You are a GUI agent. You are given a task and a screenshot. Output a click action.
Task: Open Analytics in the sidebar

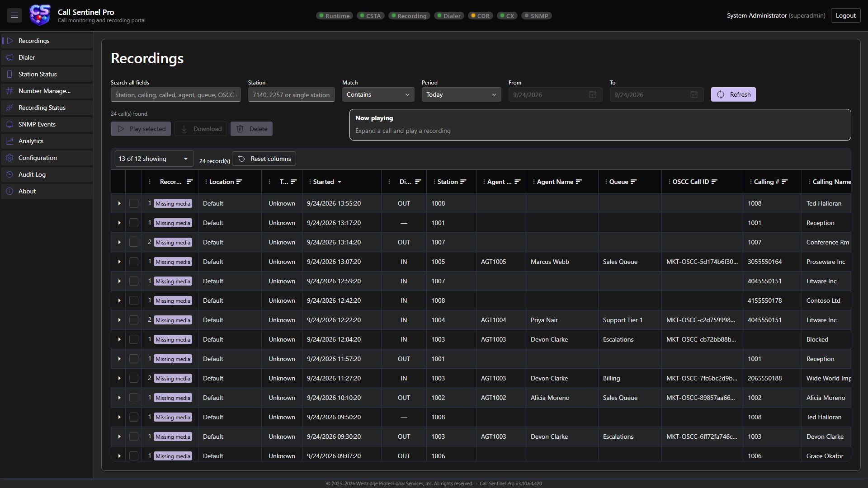click(x=47, y=141)
